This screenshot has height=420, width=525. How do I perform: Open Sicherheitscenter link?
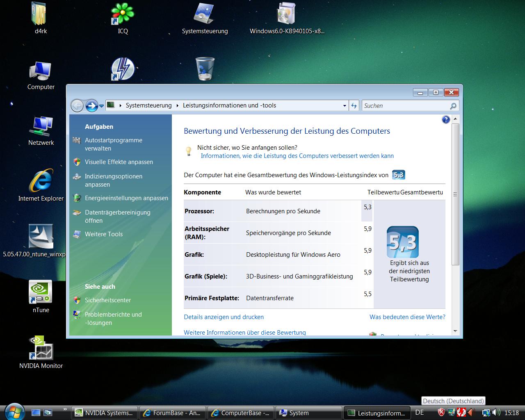[108, 300]
